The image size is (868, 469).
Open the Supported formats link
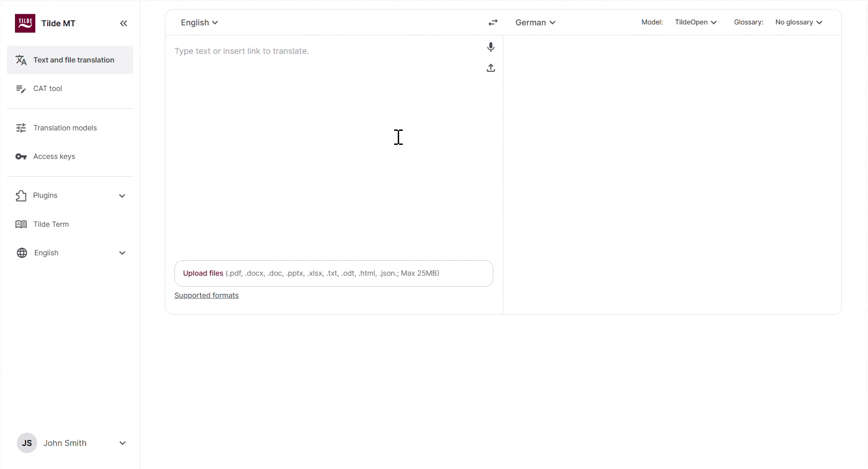(x=207, y=295)
